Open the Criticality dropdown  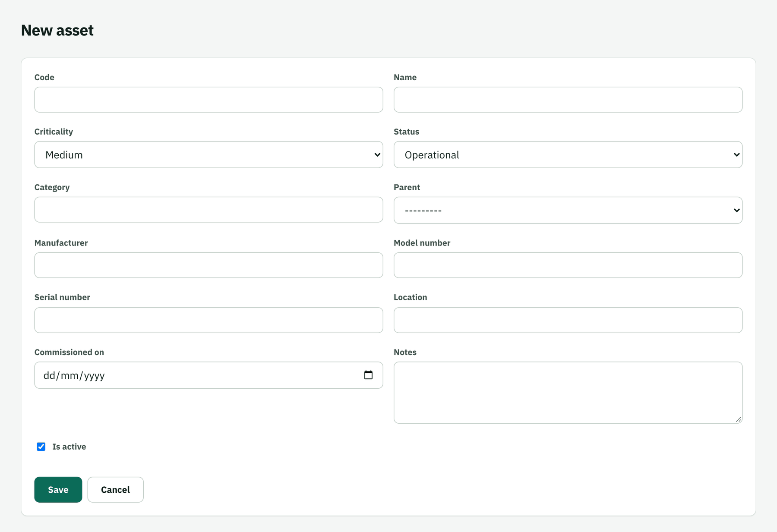pyautogui.click(x=208, y=154)
